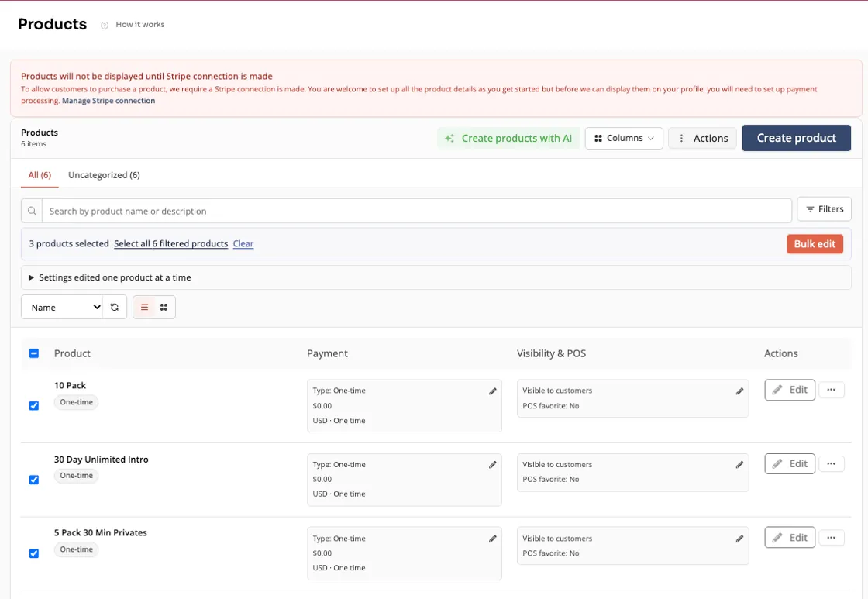The height and width of the screenshot is (599, 868).
Task: Click the Bulk edit button
Action: click(x=815, y=244)
